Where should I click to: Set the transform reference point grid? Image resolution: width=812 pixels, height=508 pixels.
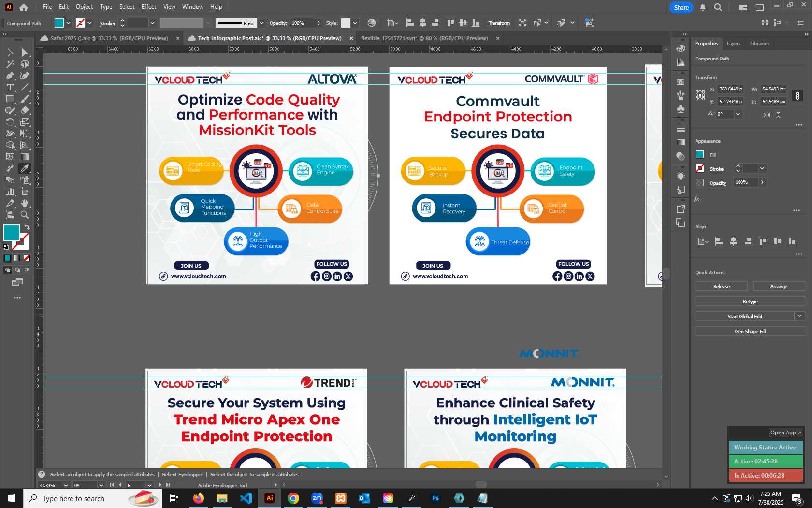point(700,95)
